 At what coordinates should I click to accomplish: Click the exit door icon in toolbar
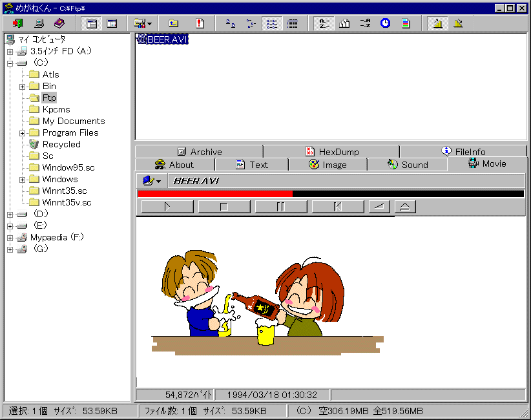(17, 23)
